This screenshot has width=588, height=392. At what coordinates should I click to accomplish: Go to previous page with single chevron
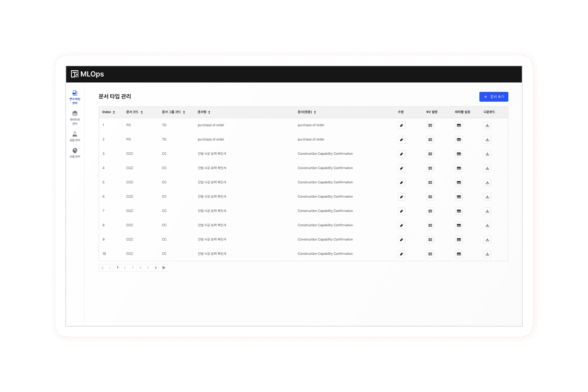(110, 268)
